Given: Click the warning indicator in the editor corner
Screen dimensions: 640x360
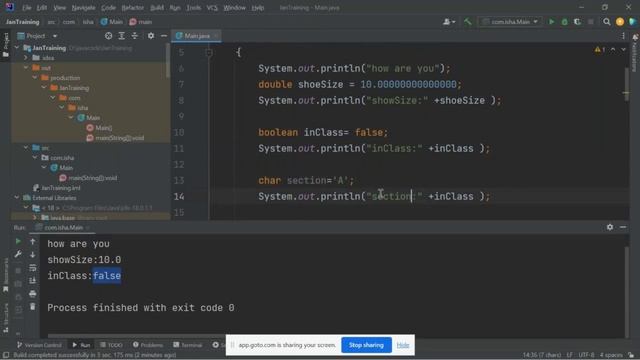Looking at the screenshot, I should point(600,49).
